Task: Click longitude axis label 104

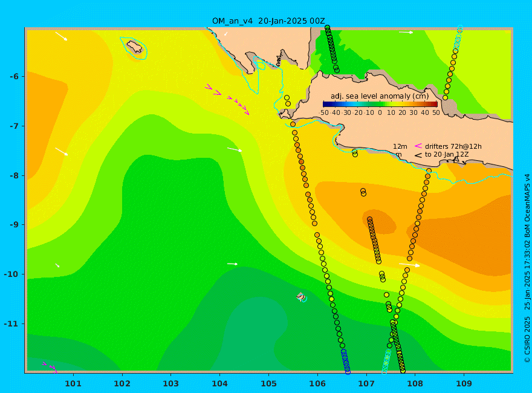Action: pos(219,384)
